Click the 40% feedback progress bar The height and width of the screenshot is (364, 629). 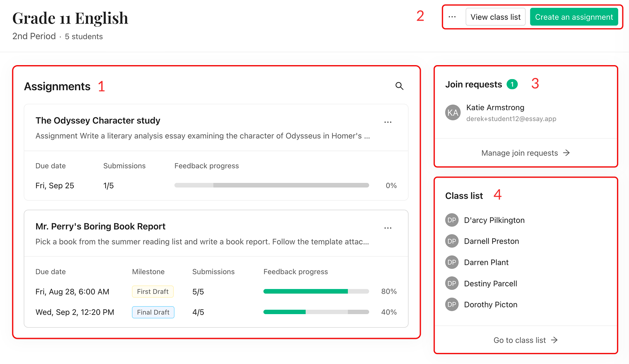pos(316,312)
